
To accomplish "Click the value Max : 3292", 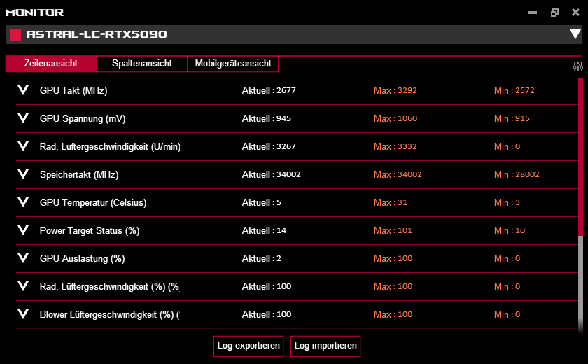I will pos(395,91).
